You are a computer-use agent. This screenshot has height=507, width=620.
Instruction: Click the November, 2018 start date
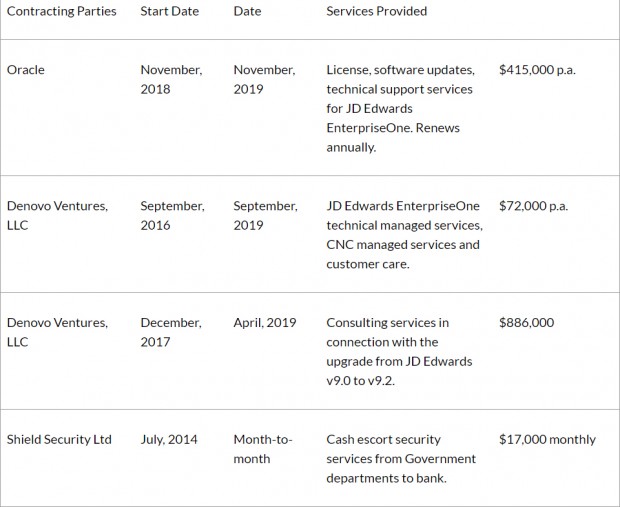click(171, 79)
